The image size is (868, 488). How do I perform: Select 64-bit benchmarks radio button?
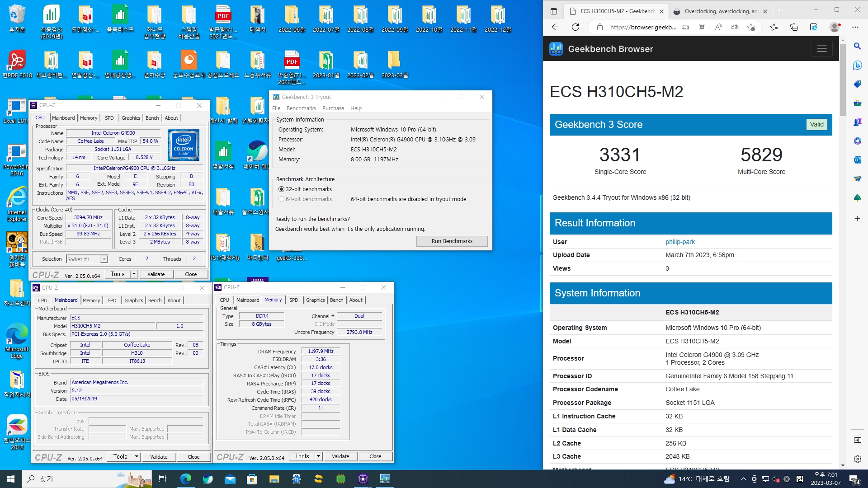(x=282, y=199)
